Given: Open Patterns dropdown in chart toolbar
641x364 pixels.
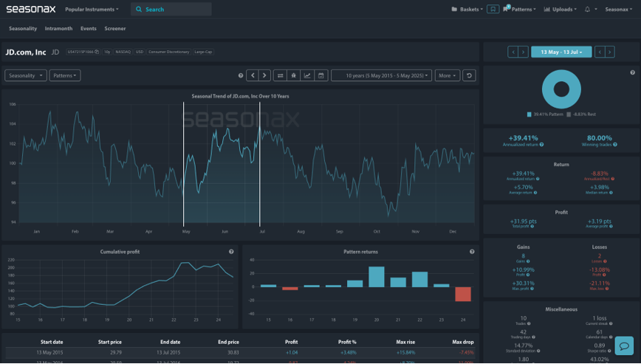Looking at the screenshot, I should tap(64, 75).
